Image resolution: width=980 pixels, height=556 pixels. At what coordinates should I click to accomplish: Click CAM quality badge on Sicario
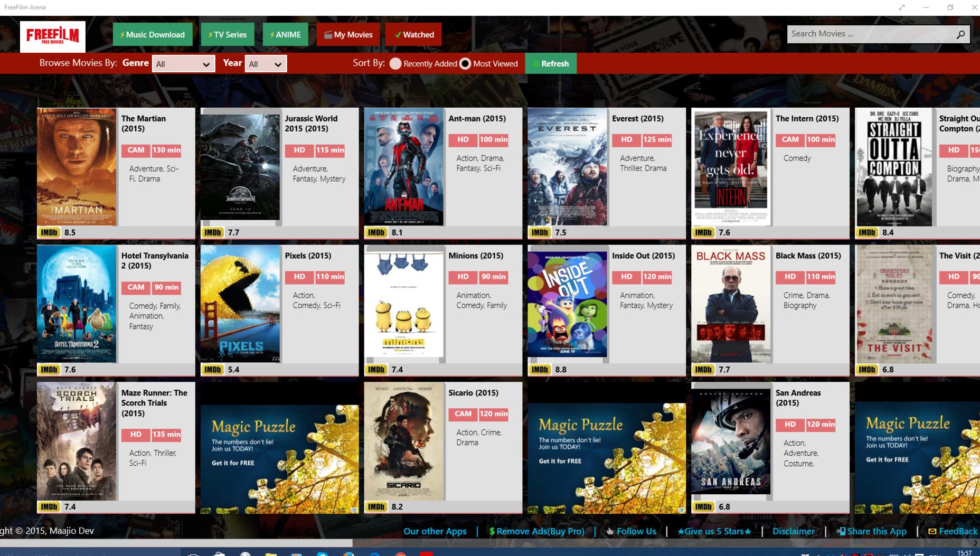pos(463,414)
